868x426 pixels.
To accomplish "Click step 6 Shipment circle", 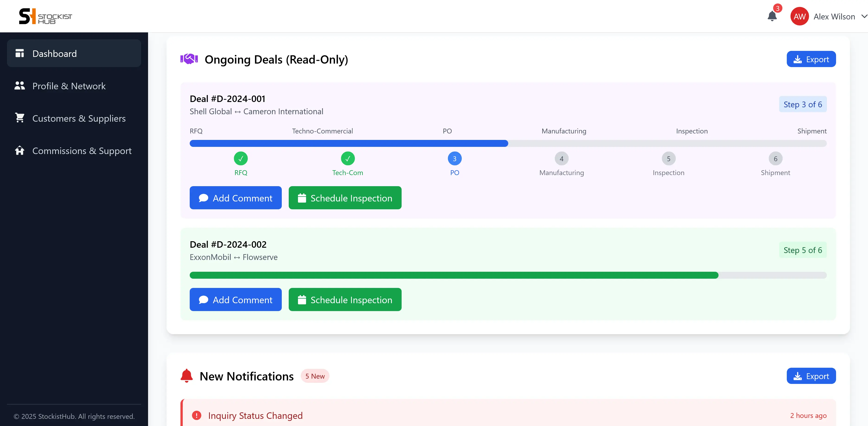I will click(x=775, y=158).
